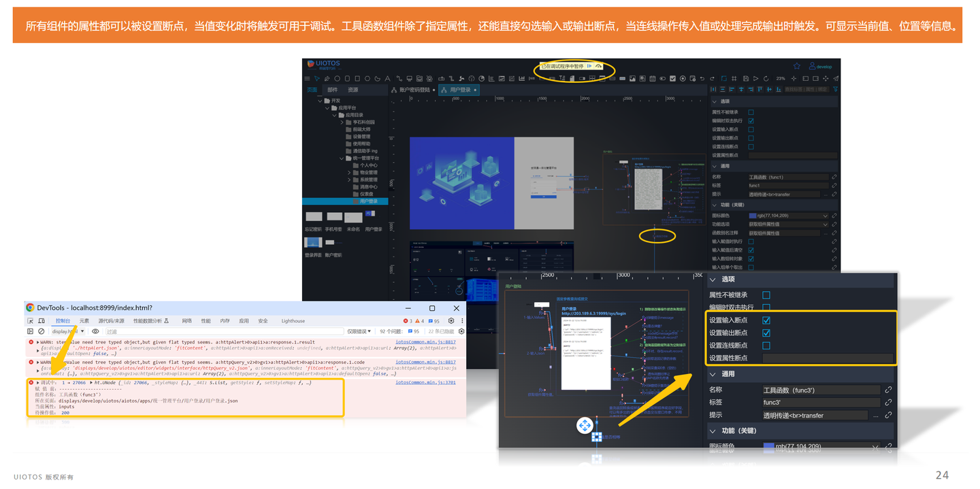Toggle the console sidebar icon

coord(30,331)
